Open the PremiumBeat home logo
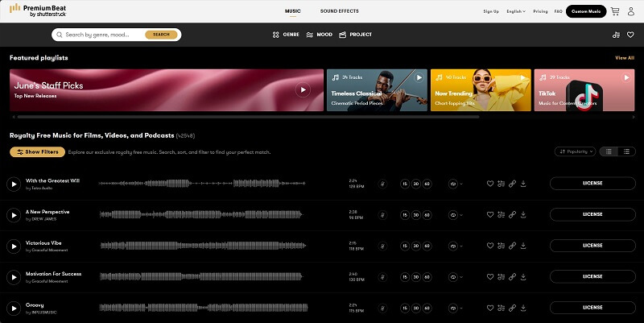The image size is (644, 323). (x=38, y=10)
